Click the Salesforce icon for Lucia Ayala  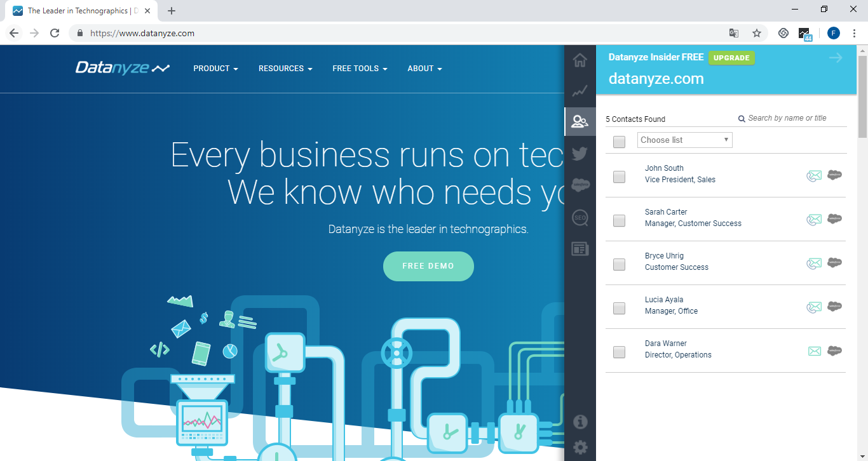click(x=835, y=307)
